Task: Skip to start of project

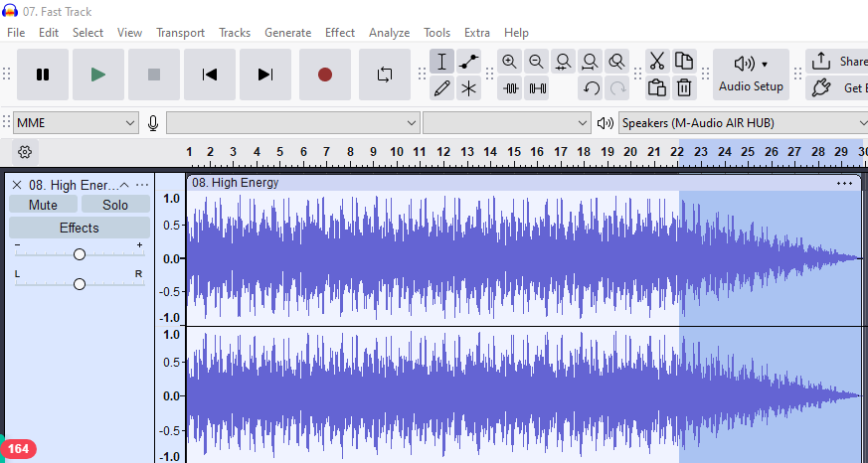Action: 210,75
